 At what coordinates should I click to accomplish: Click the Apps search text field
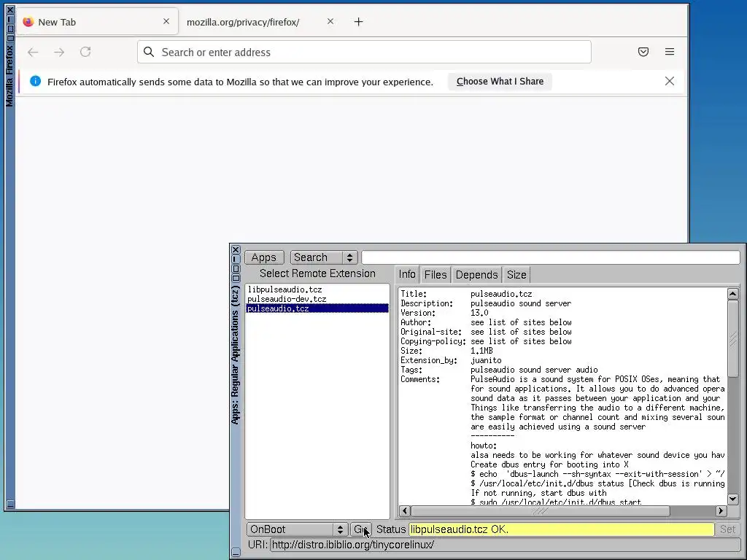pyautogui.click(x=551, y=257)
